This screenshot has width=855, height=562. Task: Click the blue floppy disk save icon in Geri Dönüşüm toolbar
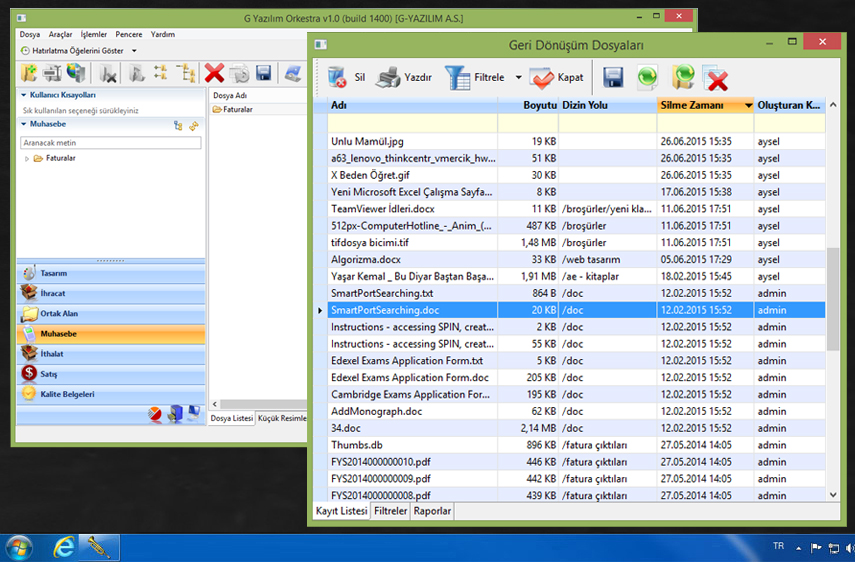tap(613, 78)
